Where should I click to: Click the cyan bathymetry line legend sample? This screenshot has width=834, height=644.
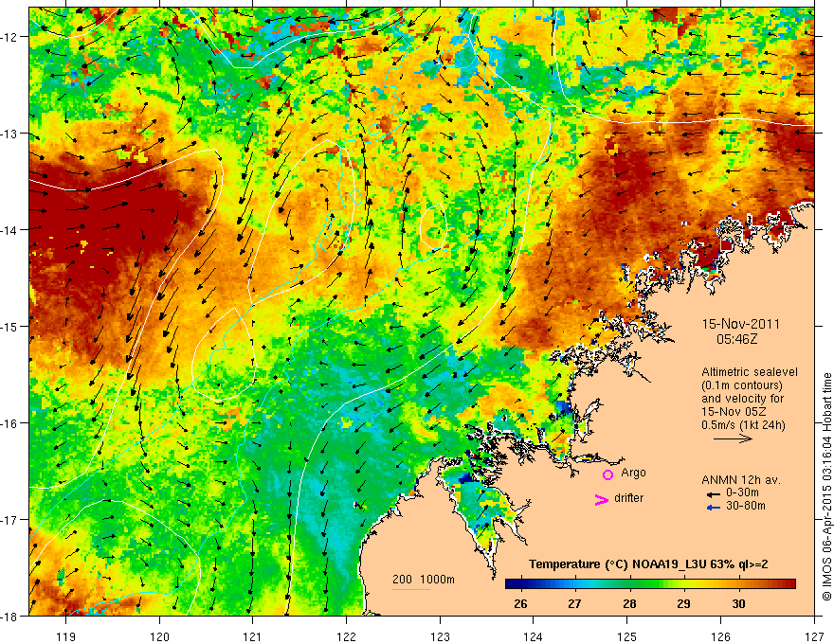(411, 589)
